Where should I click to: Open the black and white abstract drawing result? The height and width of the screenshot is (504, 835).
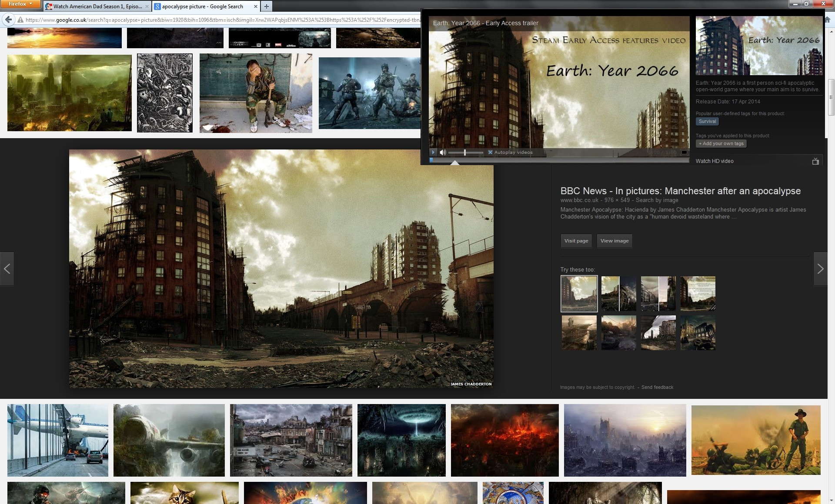(165, 93)
